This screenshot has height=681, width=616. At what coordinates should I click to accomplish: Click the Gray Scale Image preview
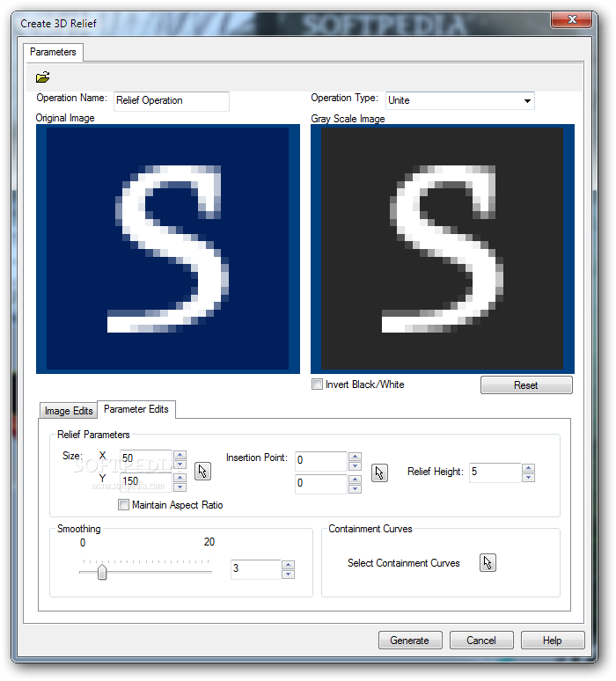(443, 248)
